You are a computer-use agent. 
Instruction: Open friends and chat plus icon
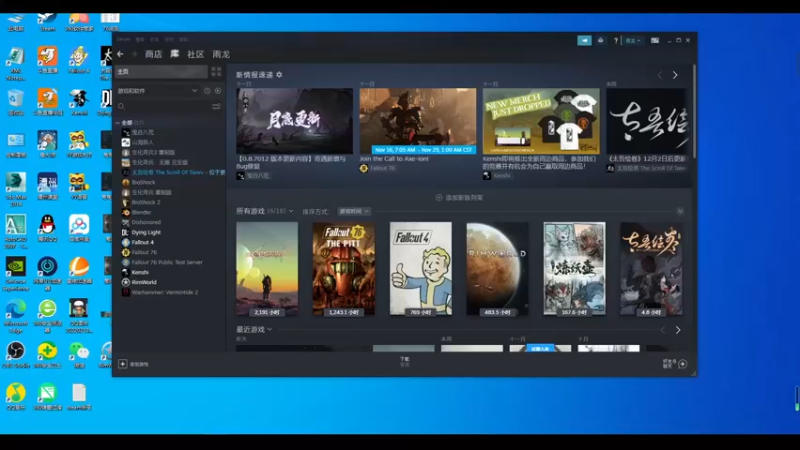pos(683,364)
